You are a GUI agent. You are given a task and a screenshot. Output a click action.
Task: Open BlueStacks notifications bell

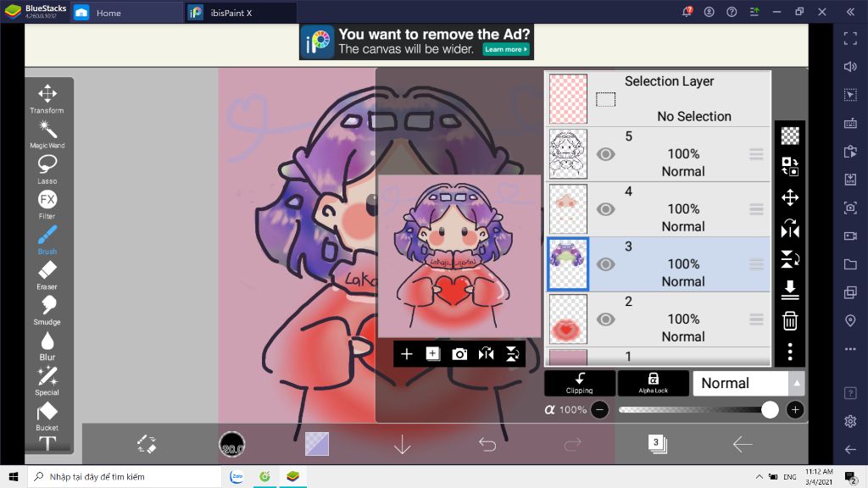[687, 12]
